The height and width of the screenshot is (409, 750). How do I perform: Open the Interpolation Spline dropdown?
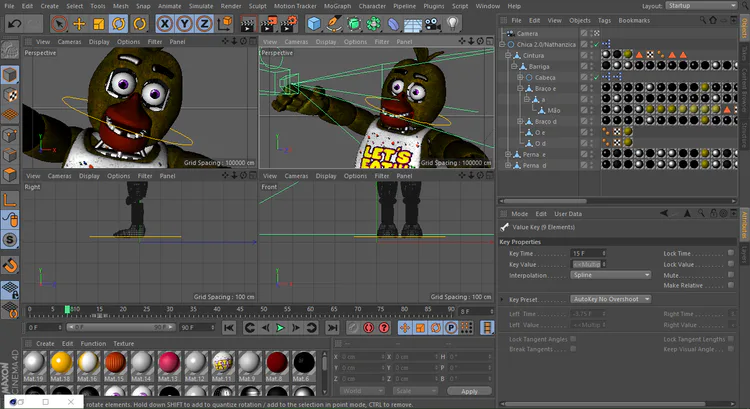click(x=611, y=275)
